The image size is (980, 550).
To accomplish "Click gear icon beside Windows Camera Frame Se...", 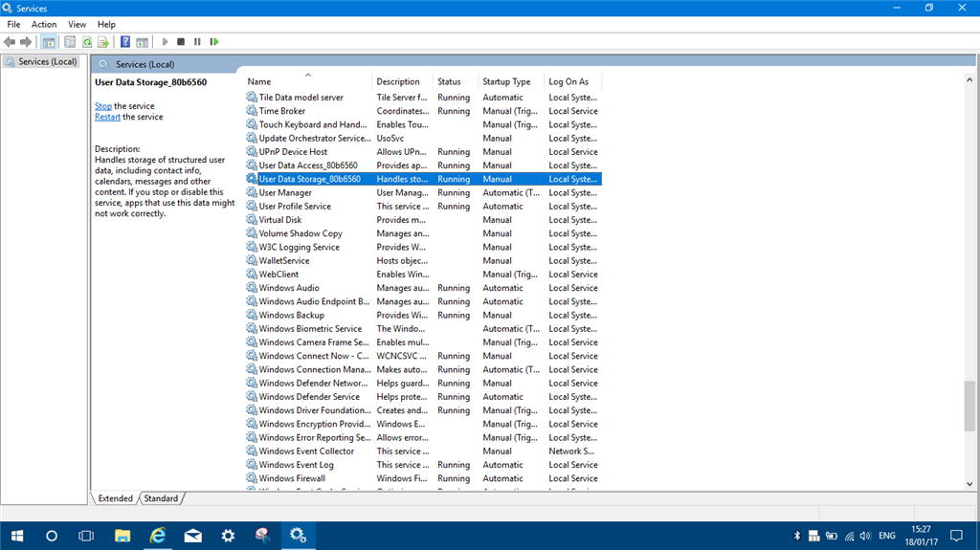I will tap(252, 341).
